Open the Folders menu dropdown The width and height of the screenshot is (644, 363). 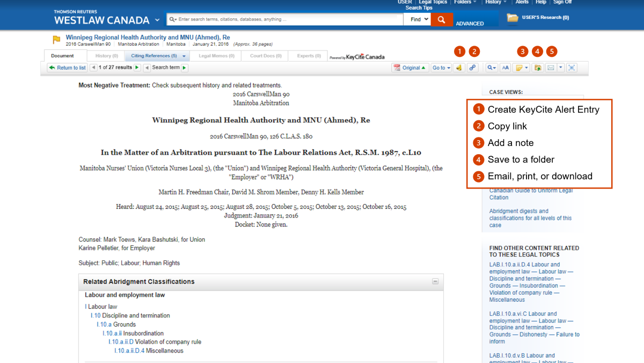click(465, 2)
